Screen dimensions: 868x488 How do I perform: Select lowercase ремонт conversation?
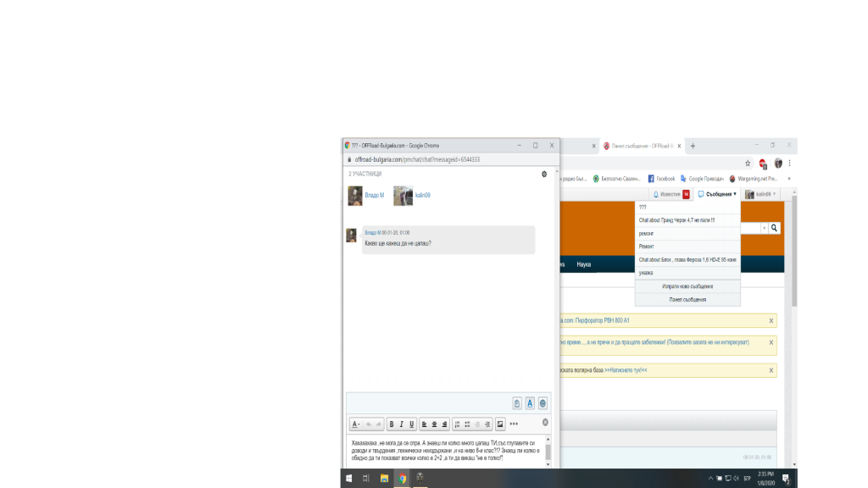(x=687, y=234)
